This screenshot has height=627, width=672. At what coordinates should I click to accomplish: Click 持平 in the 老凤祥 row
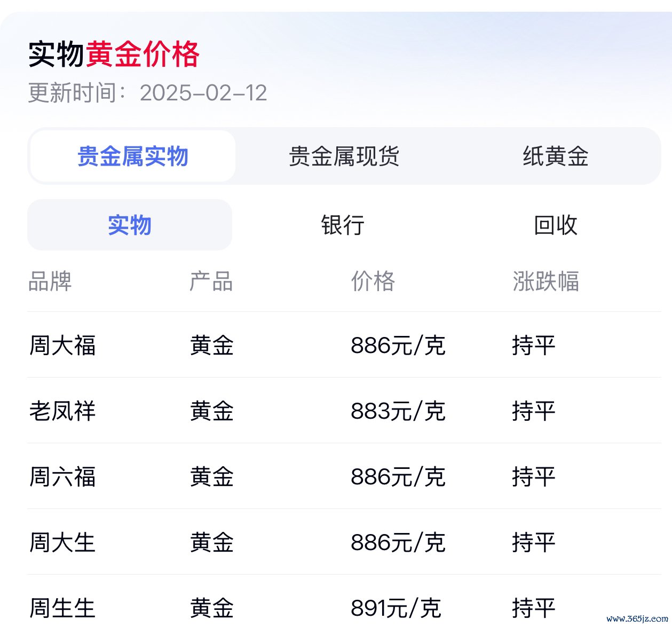click(x=534, y=411)
